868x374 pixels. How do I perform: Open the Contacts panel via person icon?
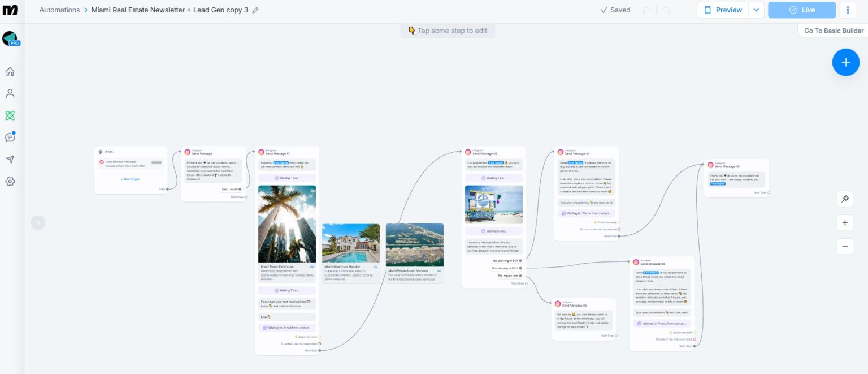pos(10,93)
